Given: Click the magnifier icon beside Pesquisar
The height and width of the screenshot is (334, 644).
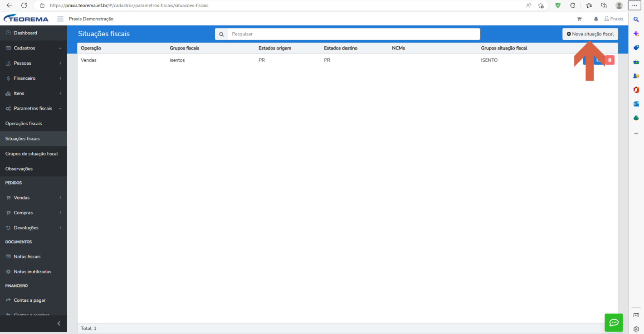Looking at the screenshot, I should point(221,34).
